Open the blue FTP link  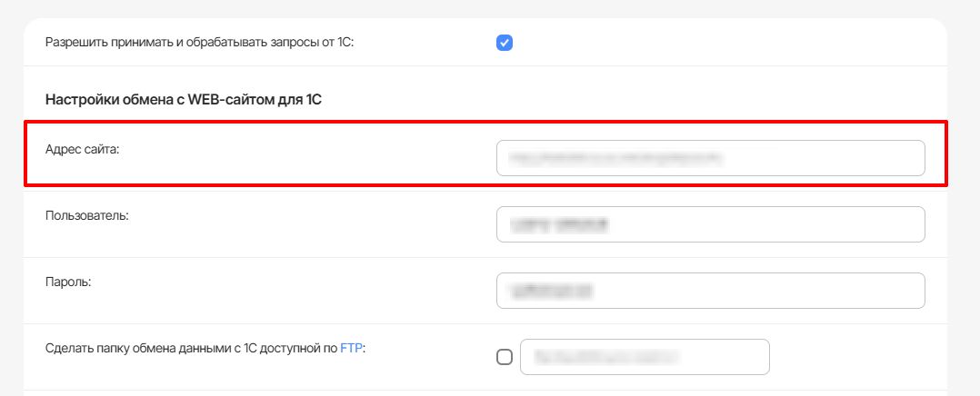351,348
